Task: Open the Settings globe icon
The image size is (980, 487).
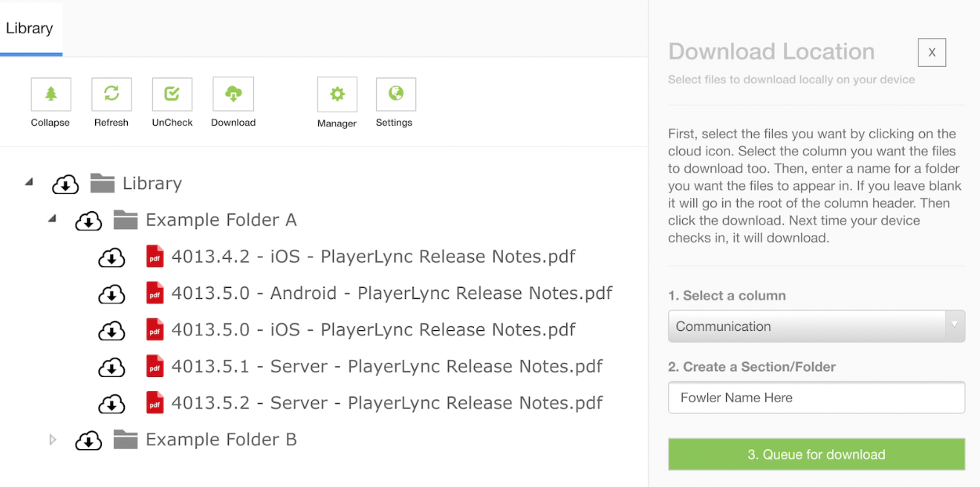Action: [396, 94]
